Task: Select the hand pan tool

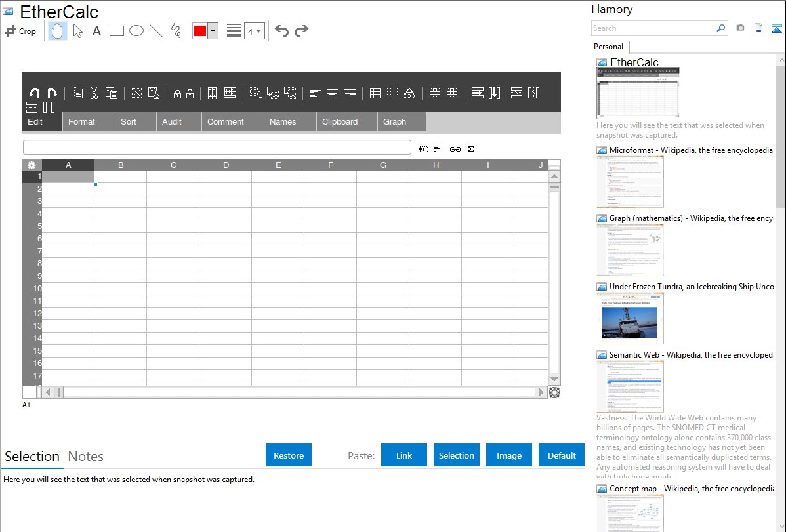Action: (57, 31)
